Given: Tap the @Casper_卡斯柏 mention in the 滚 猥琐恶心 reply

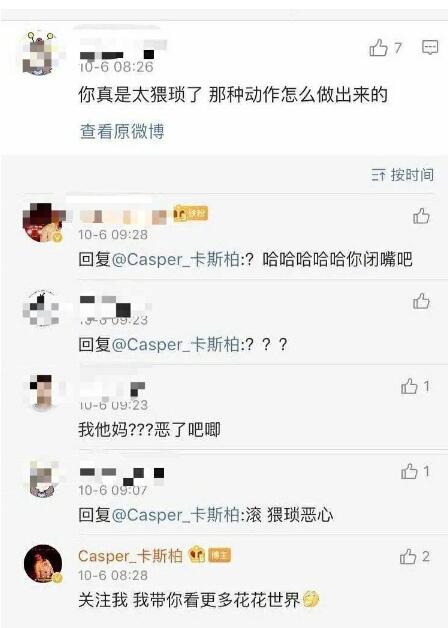Looking at the screenshot, I should click(176, 515).
